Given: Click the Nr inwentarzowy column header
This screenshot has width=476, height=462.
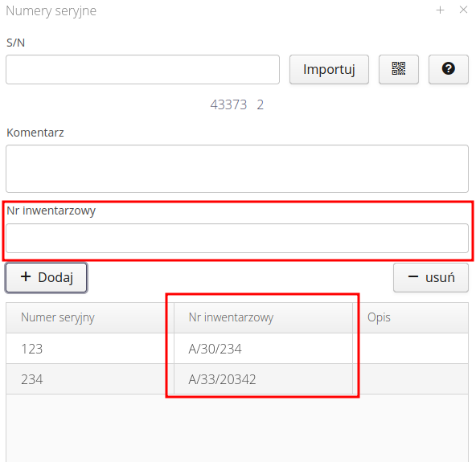Looking at the screenshot, I should pyautogui.click(x=263, y=317).
